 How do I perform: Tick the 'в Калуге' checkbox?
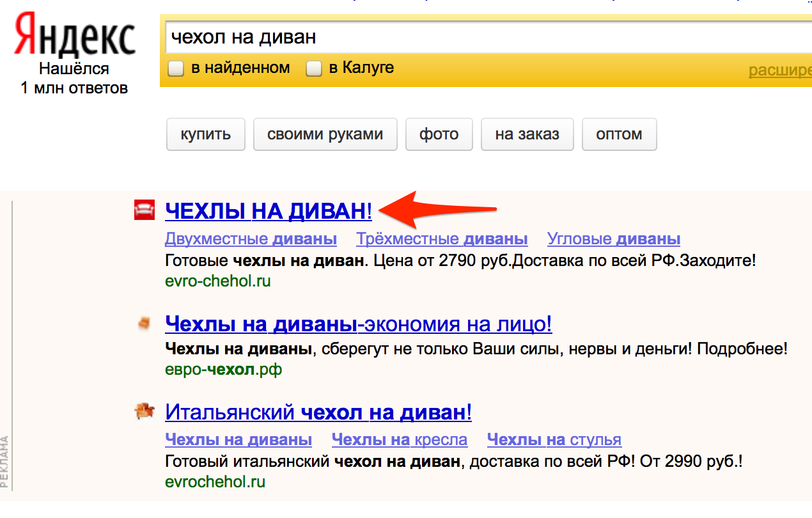coord(313,68)
